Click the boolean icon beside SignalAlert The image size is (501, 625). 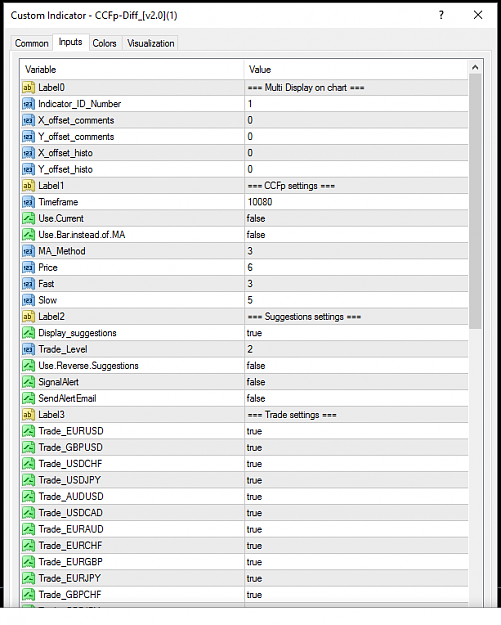coord(28,382)
